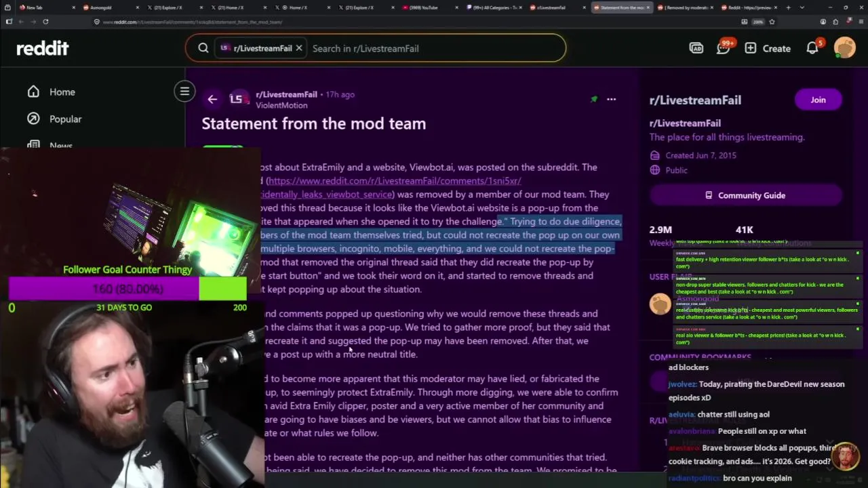Click the browser back button

(x=20, y=22)
